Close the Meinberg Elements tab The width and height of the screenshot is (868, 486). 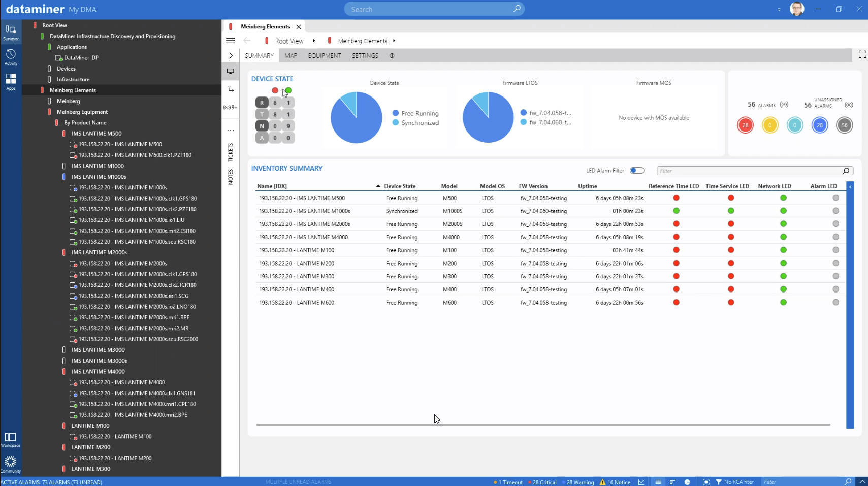pyautogui.click(x=299, y=27)
